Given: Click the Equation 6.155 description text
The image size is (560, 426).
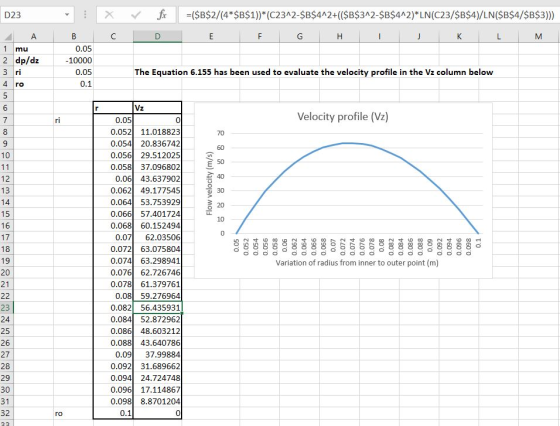Looking at the screenshot, I should click(x=314, y=72).
